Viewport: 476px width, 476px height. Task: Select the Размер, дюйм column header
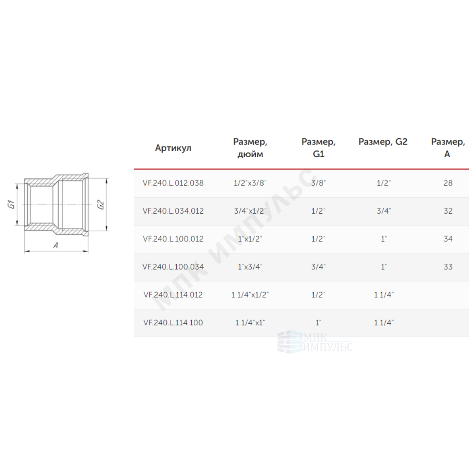(x=250, y=148)
